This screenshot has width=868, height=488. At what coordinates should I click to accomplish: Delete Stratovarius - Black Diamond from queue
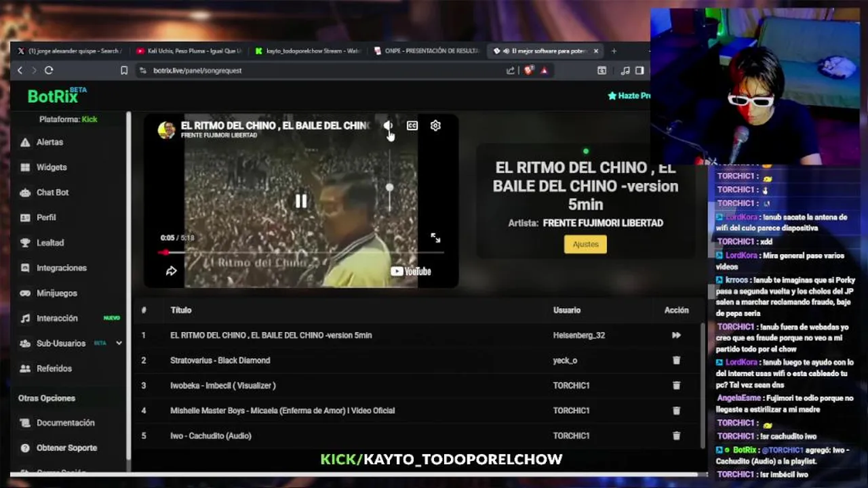point(676,361)
